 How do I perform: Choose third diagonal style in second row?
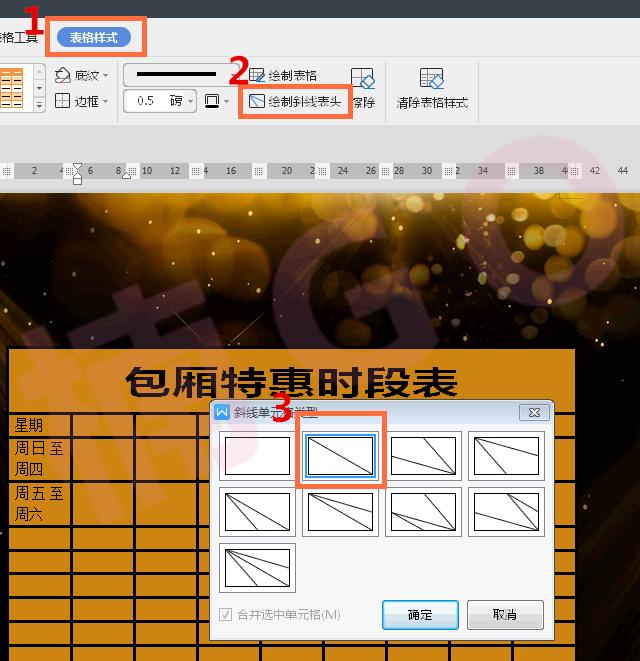coord(423,512)
